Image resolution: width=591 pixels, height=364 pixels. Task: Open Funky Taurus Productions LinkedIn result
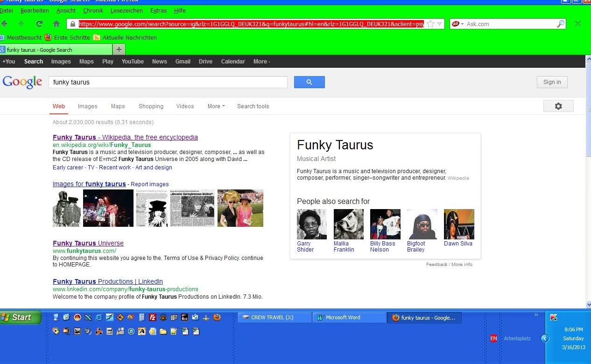[x=108, y=281]
